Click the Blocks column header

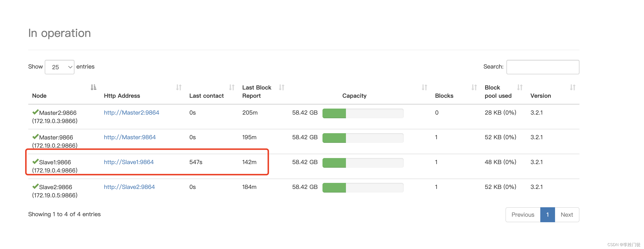[x=444, y=96]
